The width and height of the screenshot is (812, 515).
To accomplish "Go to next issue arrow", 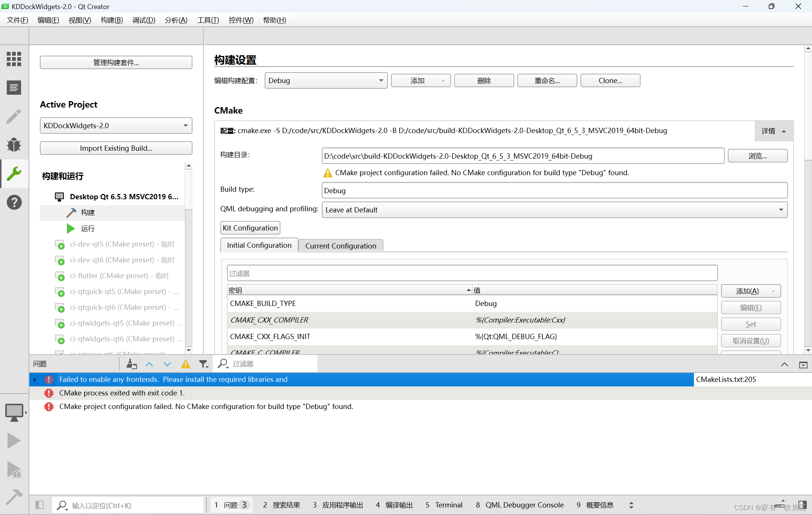I will pyautogui.click(x=167, y=364).
